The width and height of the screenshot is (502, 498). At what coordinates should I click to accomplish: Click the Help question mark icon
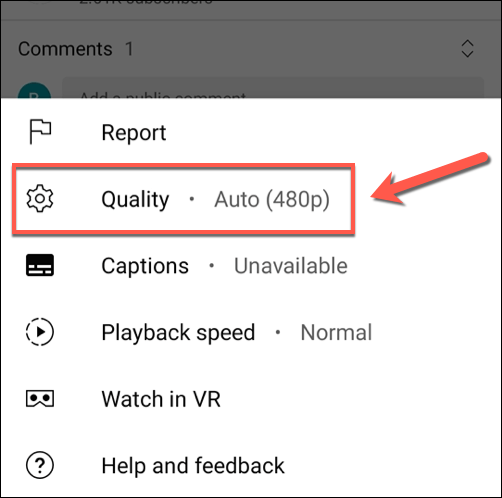(x=40, y=465)
